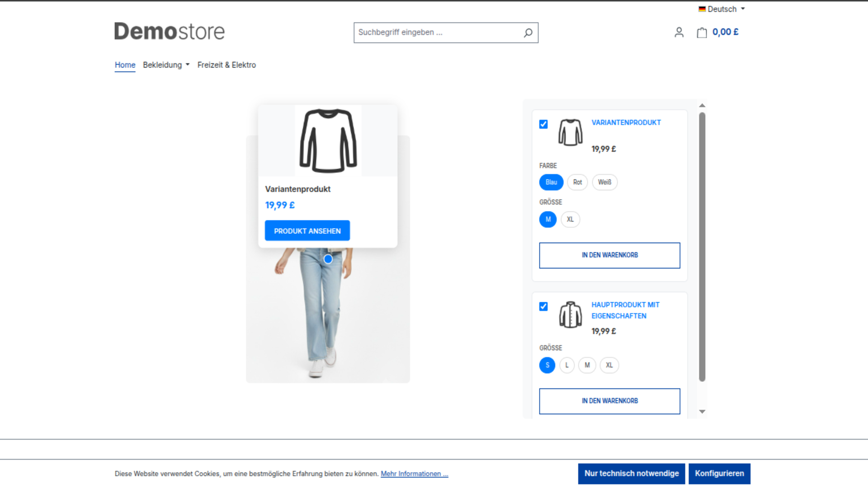Viewport: 868px width, 488px height.
Task: Select size L for Hauptprodukt
Action: 566,365
